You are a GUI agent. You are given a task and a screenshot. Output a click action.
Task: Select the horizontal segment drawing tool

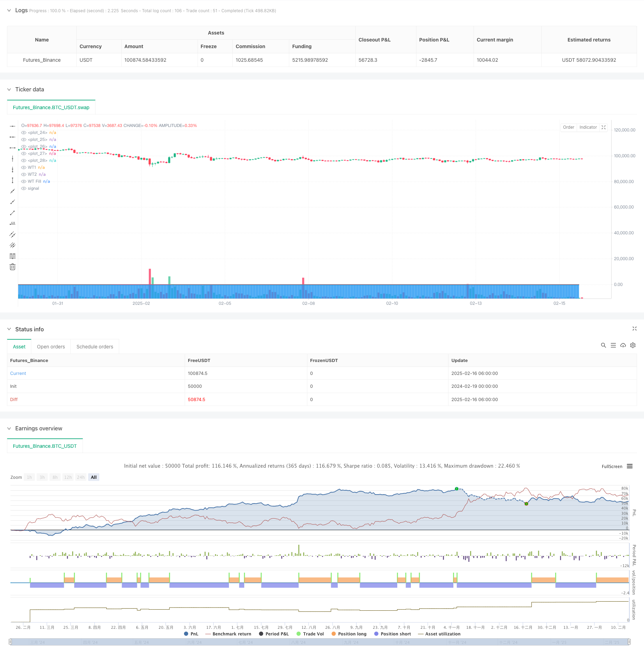pyautogui.click(x=13, y=148)
